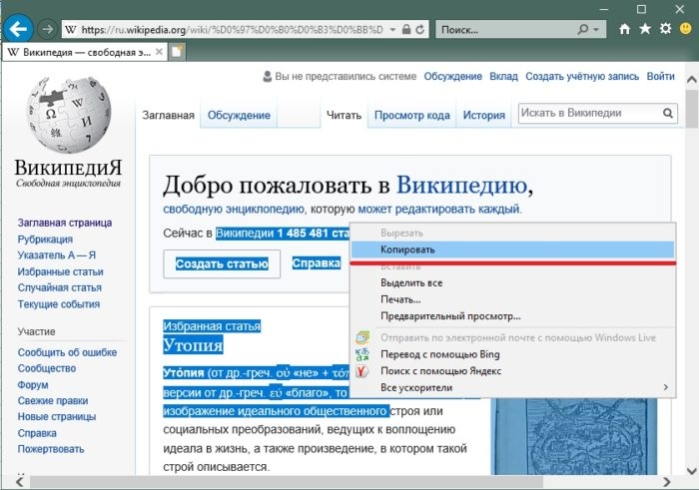Image resolution: width=699 pixels, height=490 pixels.
Task: Open Свежие правки sidebar link
Action: (53, 401)
